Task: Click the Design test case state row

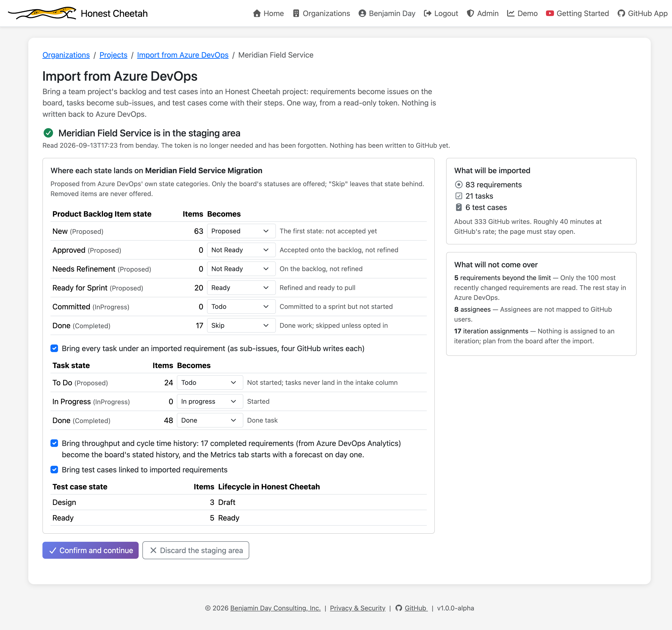Action: pos(239,502)
